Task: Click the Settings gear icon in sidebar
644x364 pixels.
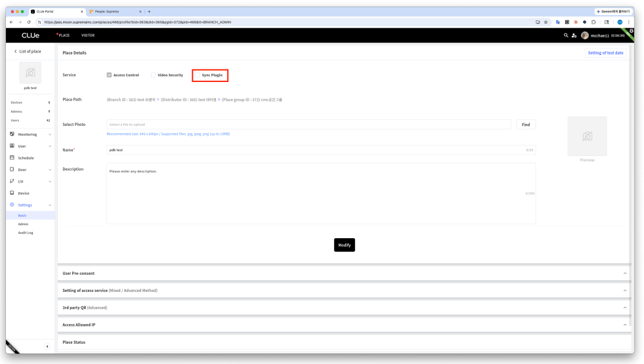Action: 12,205
